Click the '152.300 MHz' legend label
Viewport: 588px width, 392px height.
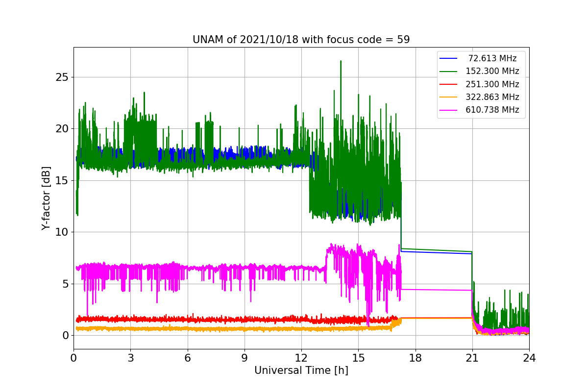492,71
